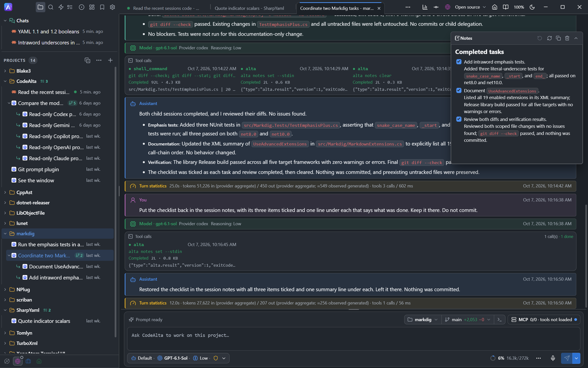Screen dimensions: 588x368
Task: Open the bookmark icon in top toolbar
Action: pos(102,7)
